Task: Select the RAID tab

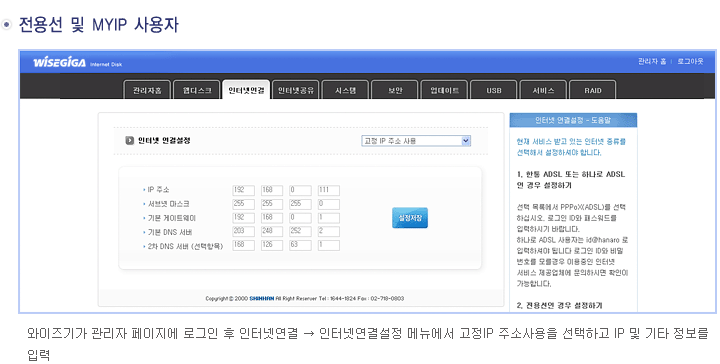Action: 593,90
